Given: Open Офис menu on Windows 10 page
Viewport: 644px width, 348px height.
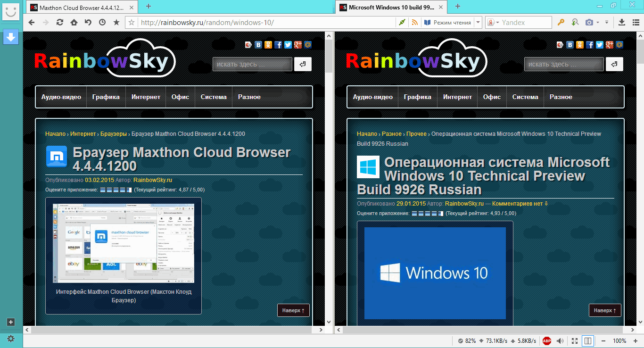Looking at the screenshot, I should click(492, 97).
